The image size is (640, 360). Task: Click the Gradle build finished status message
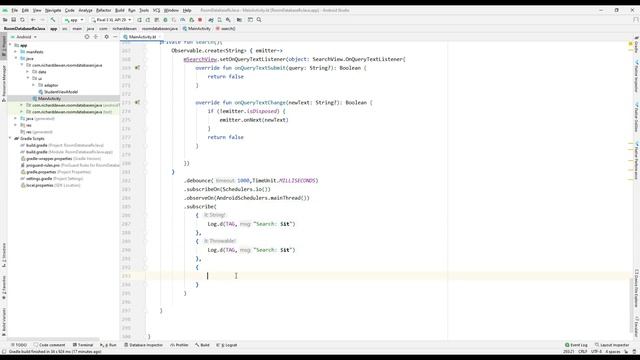(x=55, y=351)
